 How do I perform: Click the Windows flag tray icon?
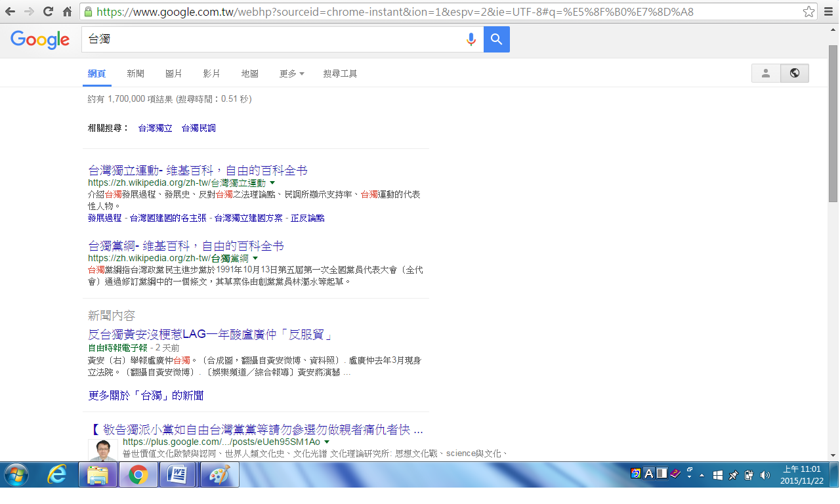point(718,474)
